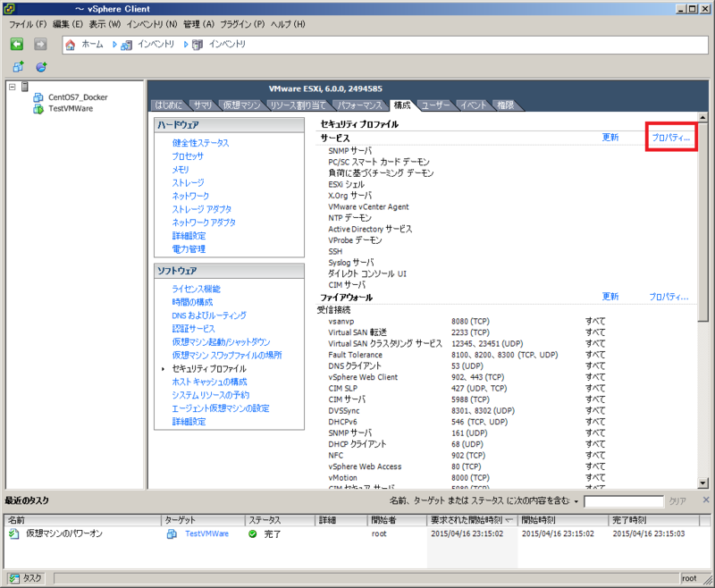Open the 健全性ステータス hardware link
This screenshot has width=715, height=588.
[200, 143]
